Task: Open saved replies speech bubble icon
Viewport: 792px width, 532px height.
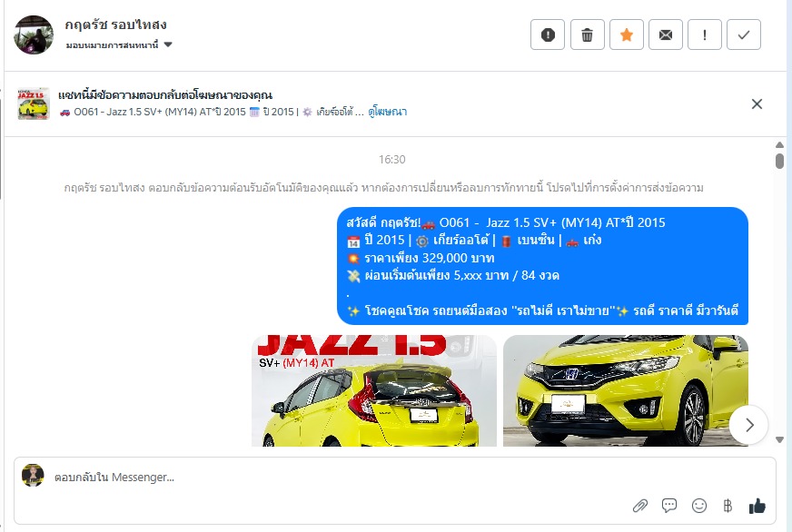Action: pos(669,506)
